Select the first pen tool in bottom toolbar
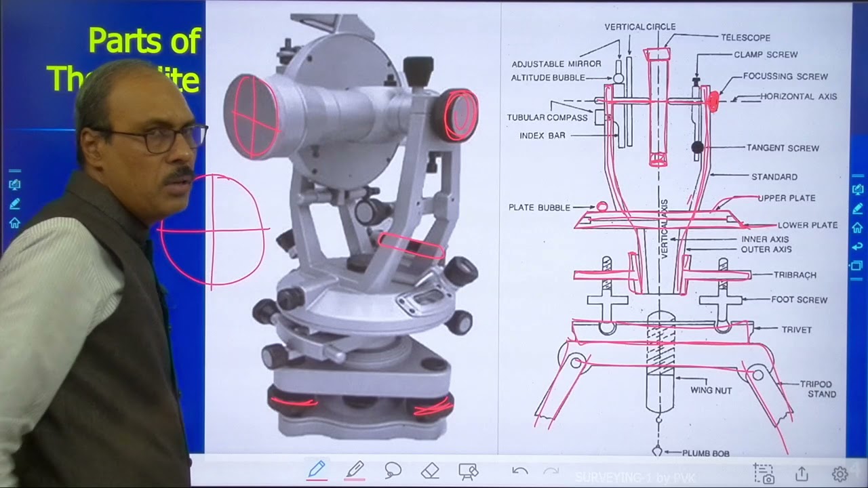Image resolution: width=868 pixels, height=488 pixels. coord(317,470)
